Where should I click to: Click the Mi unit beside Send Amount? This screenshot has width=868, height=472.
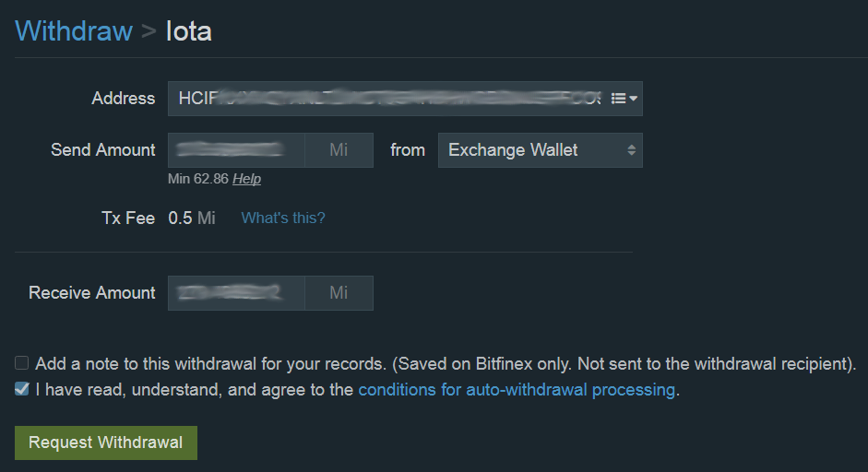(339, 150)
